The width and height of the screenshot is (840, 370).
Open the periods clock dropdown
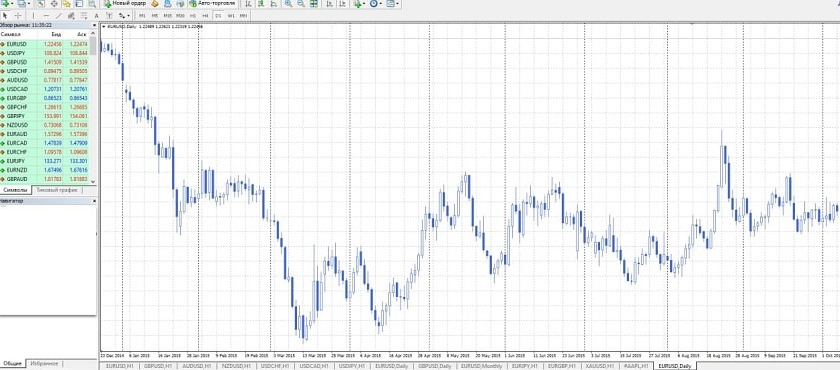tap(376, 3)
